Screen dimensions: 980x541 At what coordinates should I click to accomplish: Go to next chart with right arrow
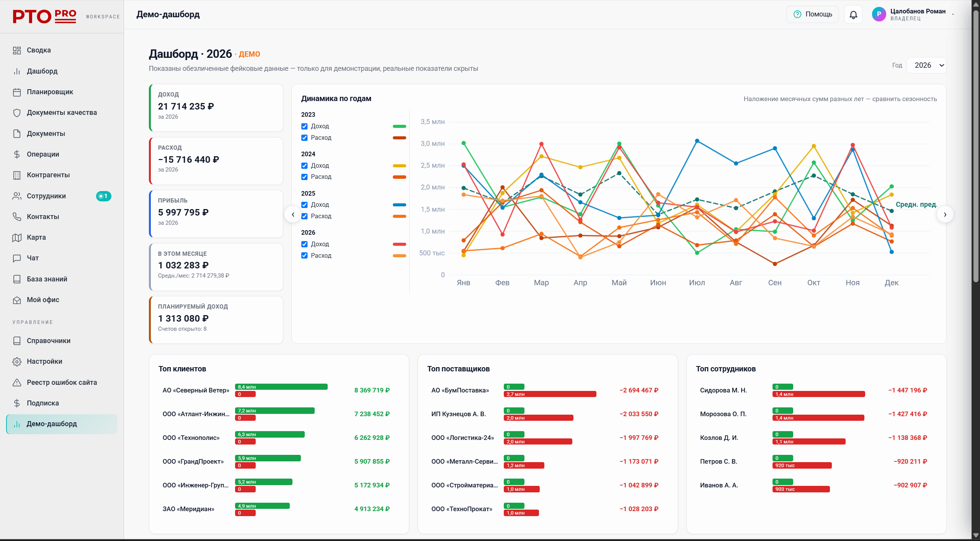coord(945,214)
